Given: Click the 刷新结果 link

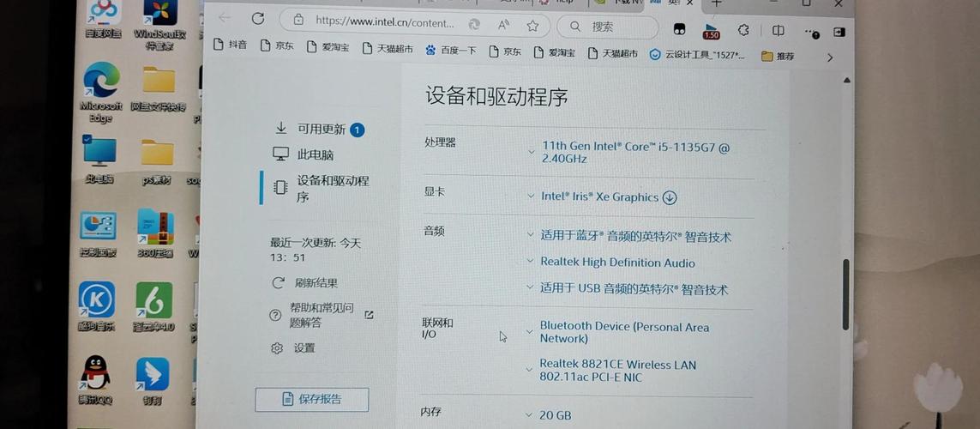Looking at the screenshot, I should 315,283.
